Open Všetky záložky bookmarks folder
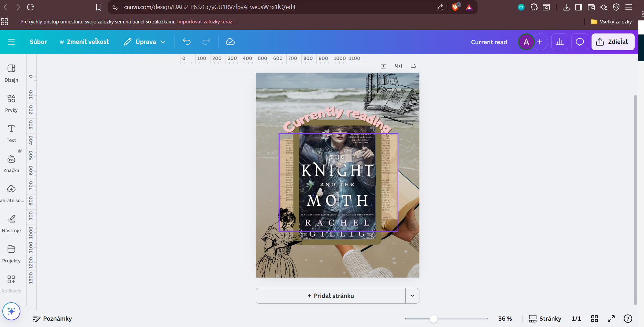 tap(611, 22)
